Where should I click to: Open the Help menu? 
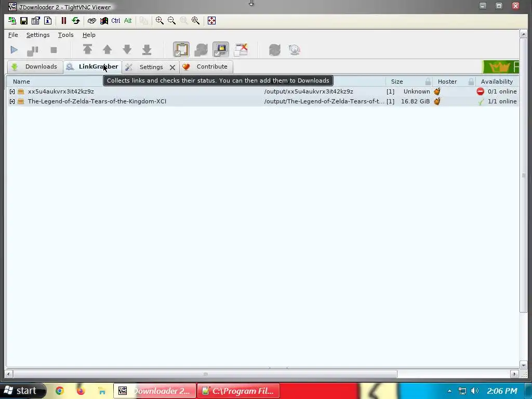coord(89,35)
